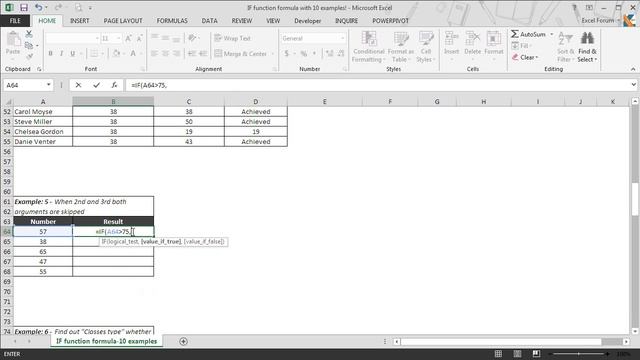This screenshot has width=640, height=360.
Task: Switch to Page Break Preview icon
Action: coord(536,354)
